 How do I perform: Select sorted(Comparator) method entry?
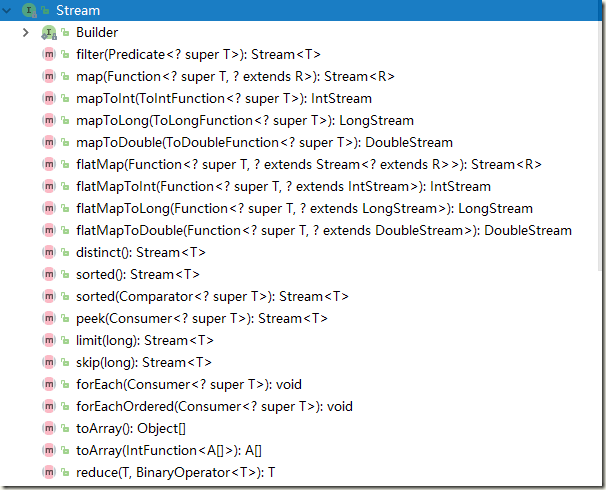[212, 297]
